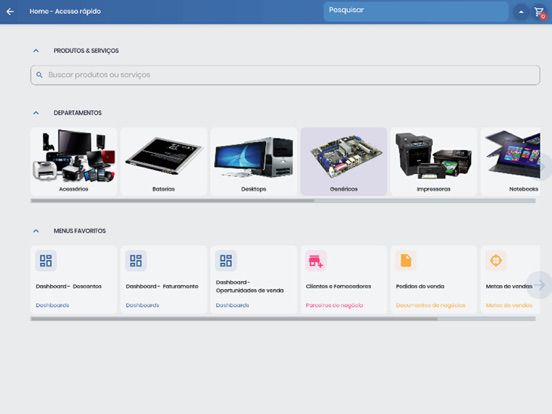Click the PRODUTOS & SERVIÇOS heading
The height and width of the screenshot is (414, 552).
pos(86,51)
